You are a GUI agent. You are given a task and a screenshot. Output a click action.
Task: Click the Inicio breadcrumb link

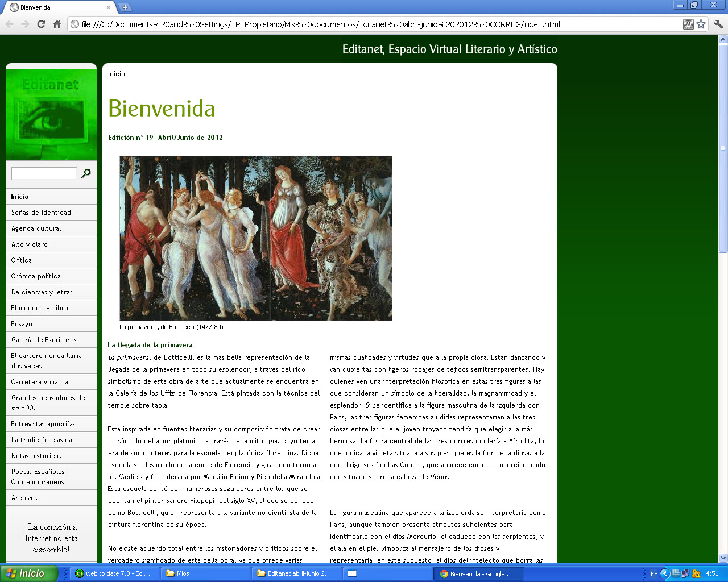(116, 74)
